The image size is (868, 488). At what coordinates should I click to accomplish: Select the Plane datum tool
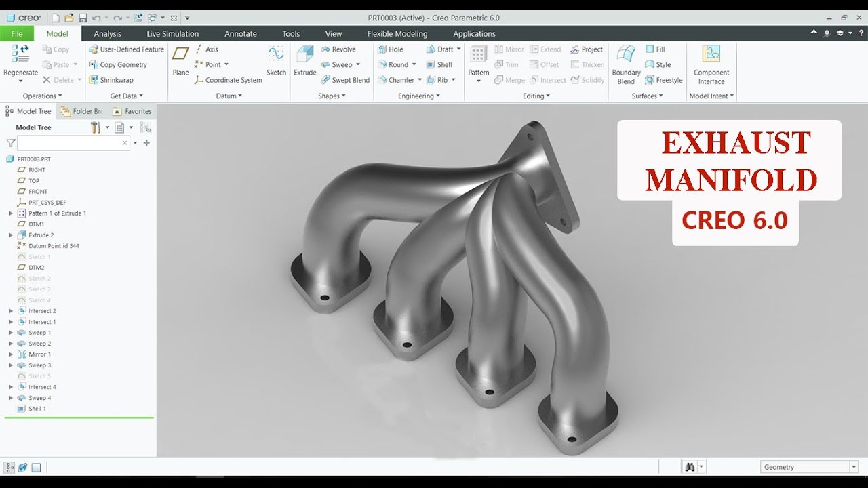(x=180, y=61)
